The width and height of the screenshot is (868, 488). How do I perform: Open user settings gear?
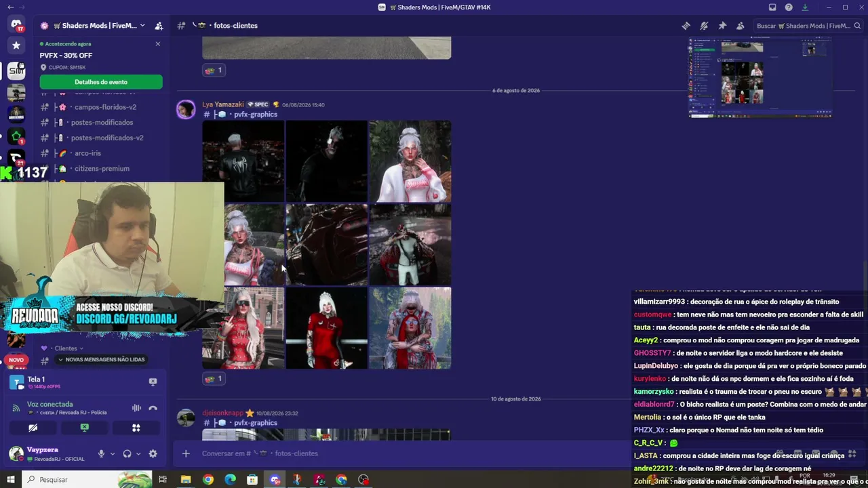[x=153, y=454]
